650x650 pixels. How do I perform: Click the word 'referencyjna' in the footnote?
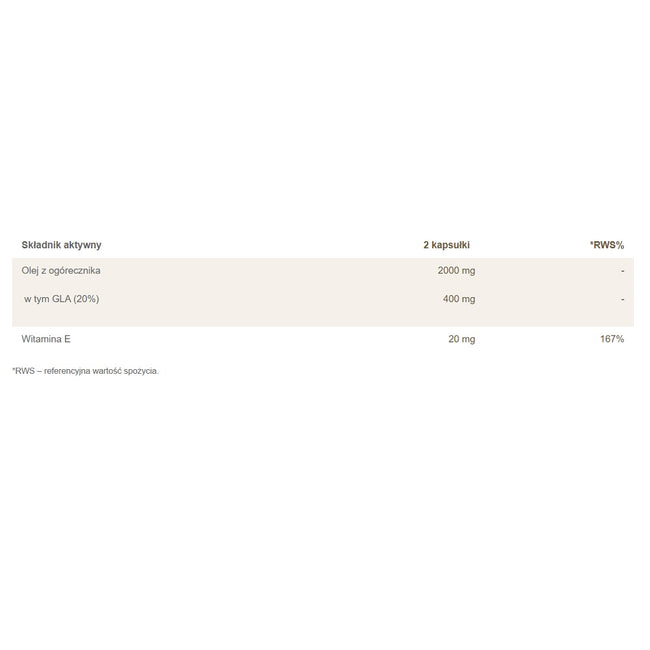(67, 371)
